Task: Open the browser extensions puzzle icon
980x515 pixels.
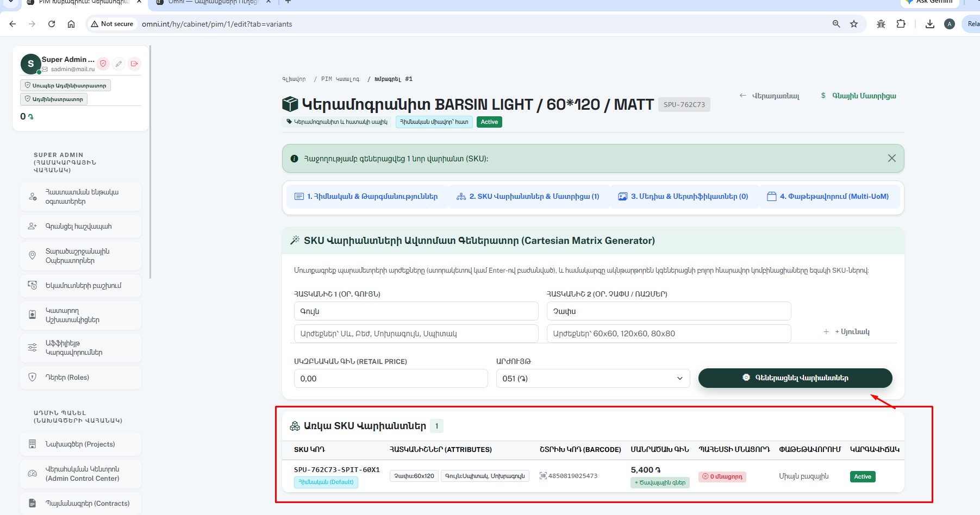Action: pyautogui.click(x=901, y=24)
